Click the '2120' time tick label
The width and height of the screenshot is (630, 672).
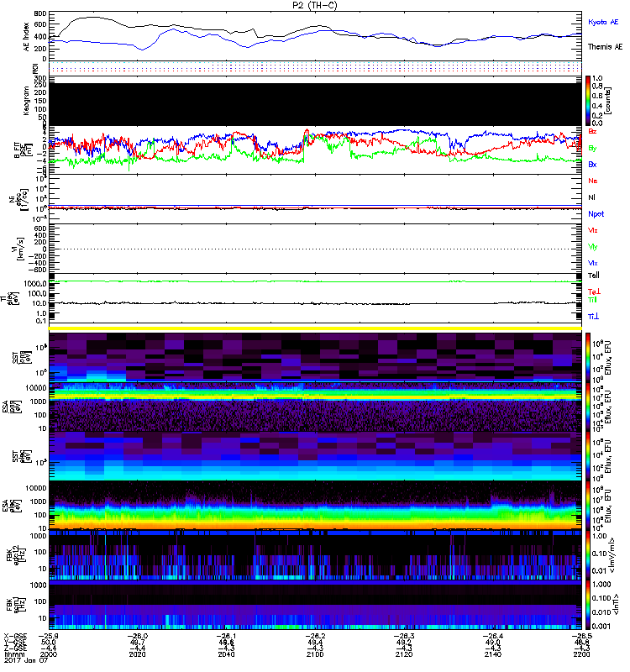coord(404,654)
